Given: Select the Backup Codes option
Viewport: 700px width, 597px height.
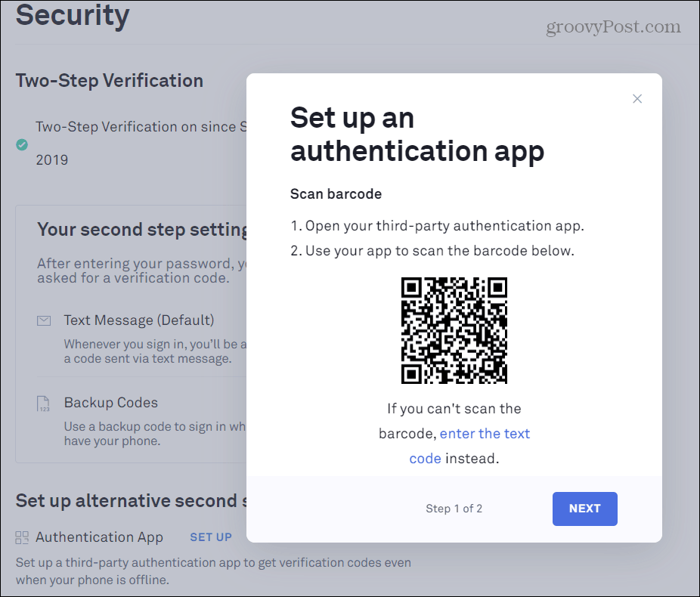Looking at the screenshot, I should [x=110, y=403].
